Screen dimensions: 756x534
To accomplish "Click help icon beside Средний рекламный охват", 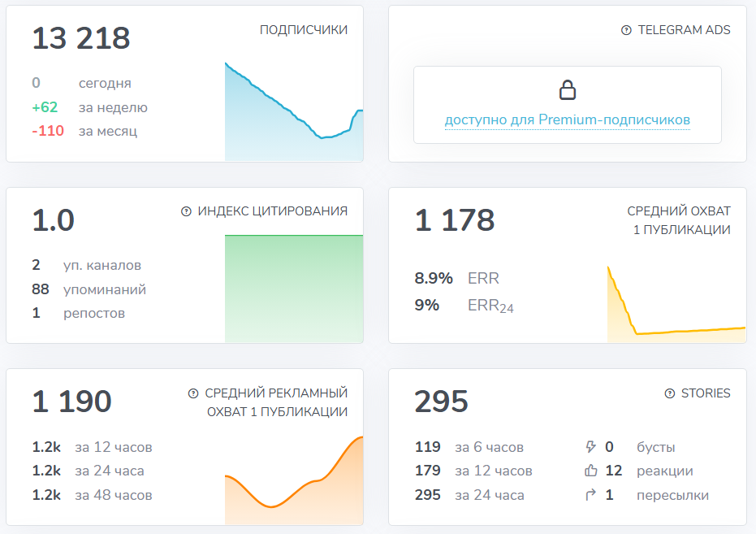I will point(193,393).
